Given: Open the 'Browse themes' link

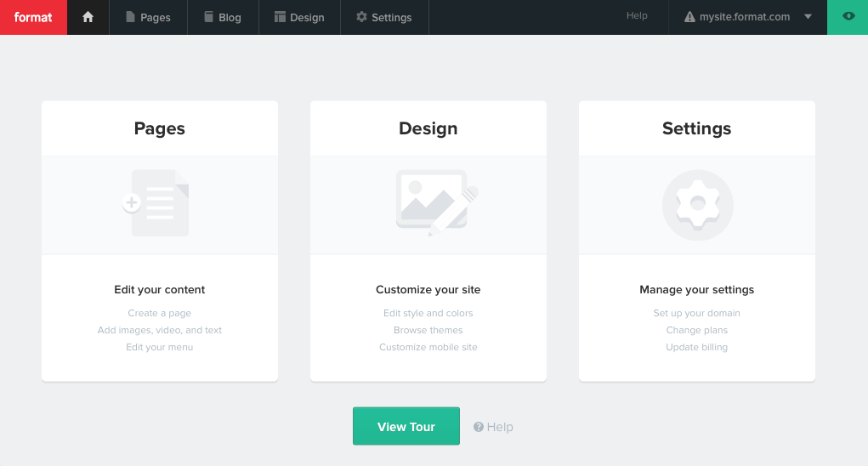Looking at the screenshot, I should click(x=428, y=330).
